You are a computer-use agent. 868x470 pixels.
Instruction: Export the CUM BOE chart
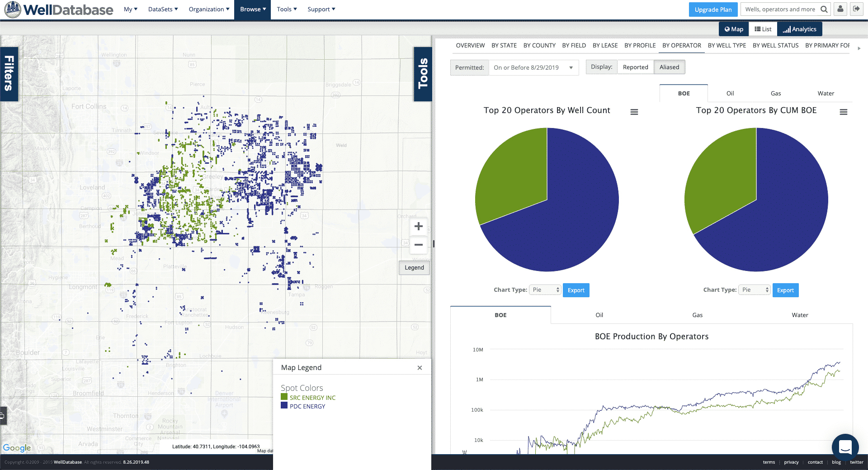tap(785, 290)
